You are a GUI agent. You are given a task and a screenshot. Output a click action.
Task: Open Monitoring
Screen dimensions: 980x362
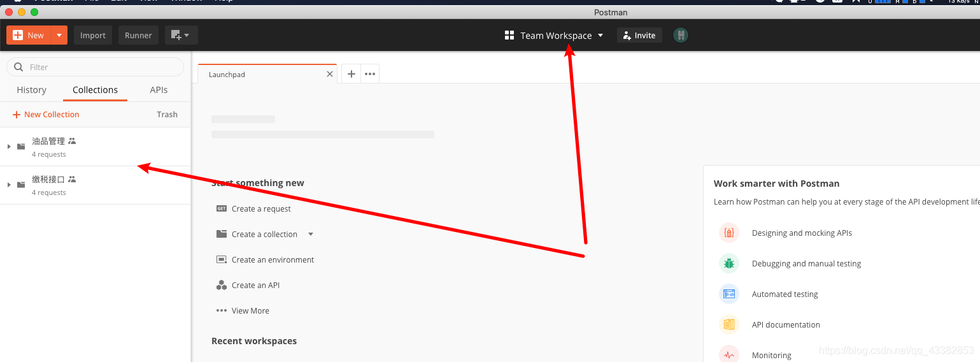point(771,355)
